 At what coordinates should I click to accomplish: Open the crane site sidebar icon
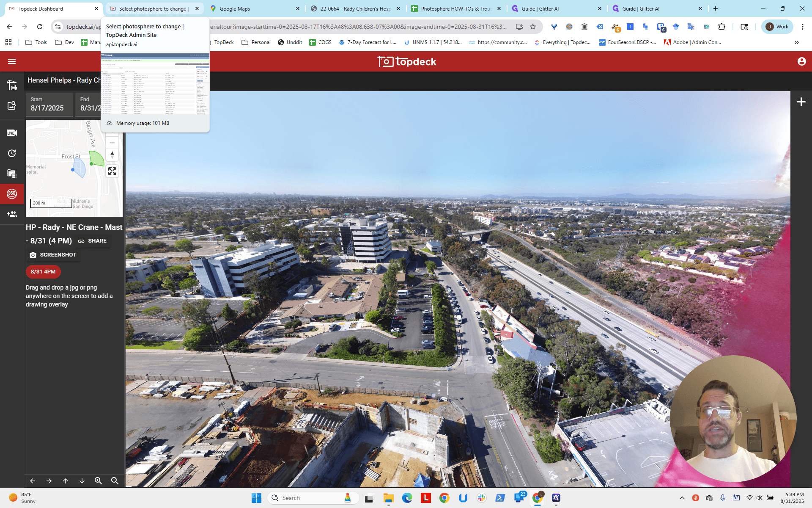coord(12,85)
